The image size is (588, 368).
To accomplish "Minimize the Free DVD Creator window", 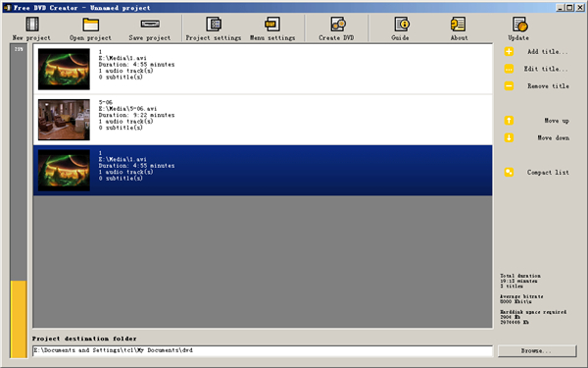I will 561,8.
